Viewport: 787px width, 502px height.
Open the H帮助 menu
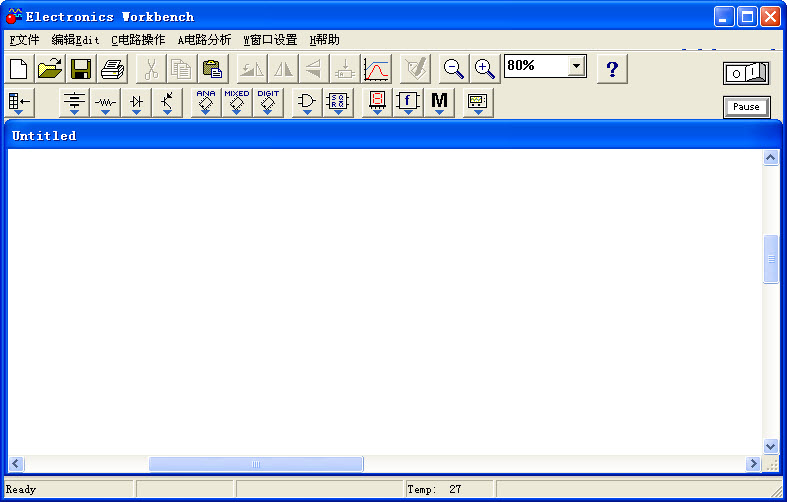click(324, 40)
